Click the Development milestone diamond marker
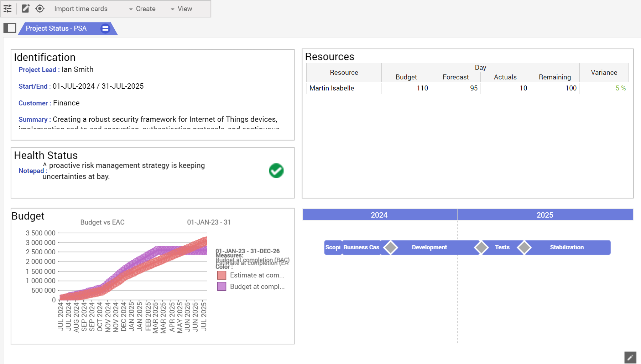Image resolution: width=641 pixels, height=364 pixels. click(x=391, y=247)
